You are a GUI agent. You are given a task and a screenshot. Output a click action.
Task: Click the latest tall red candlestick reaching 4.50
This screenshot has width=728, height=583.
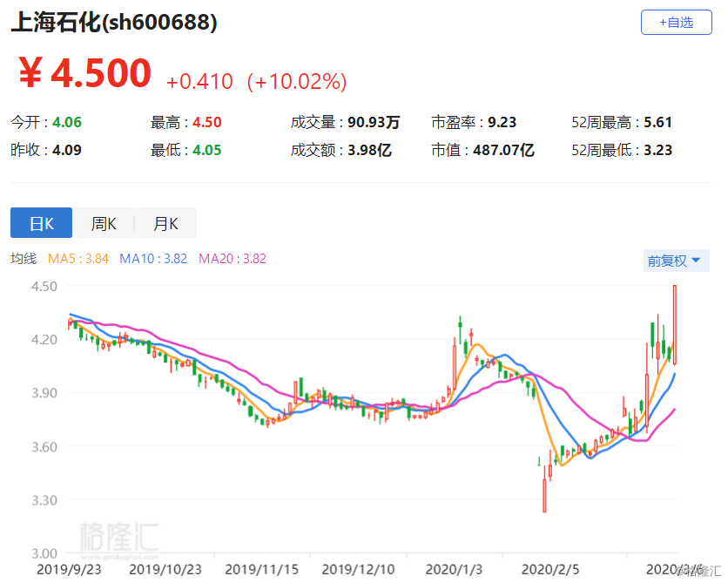pos(675,324)
